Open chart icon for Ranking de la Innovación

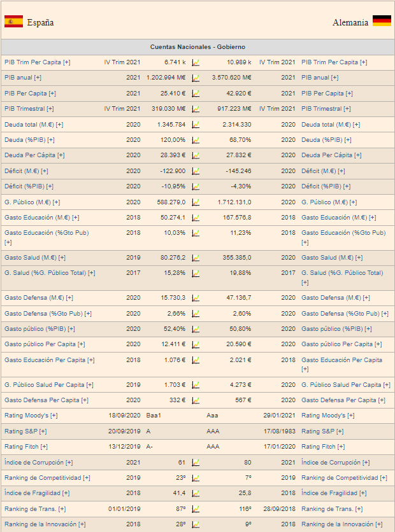click(196, 524)
